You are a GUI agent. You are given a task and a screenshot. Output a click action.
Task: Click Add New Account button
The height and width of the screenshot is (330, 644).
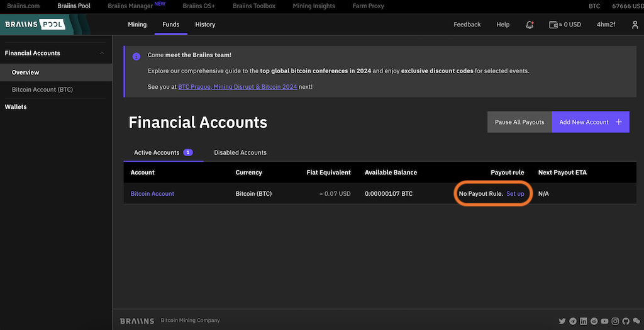click(x=590, y=122)
